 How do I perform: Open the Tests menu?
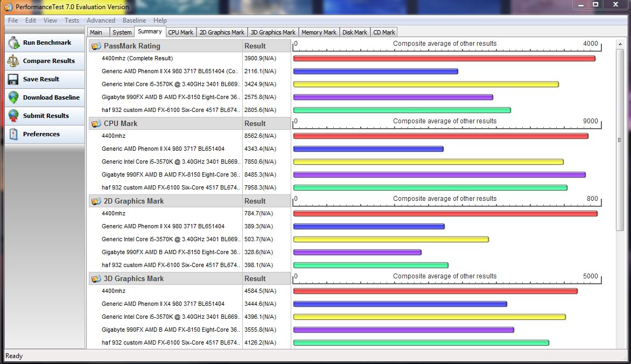coord(72,20)
